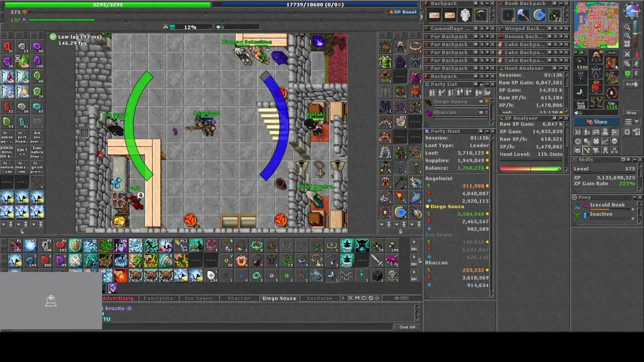Click the network diagram icon in the sidebar grid
Screen dimensions: 644x362
click(x=614, y=150)
